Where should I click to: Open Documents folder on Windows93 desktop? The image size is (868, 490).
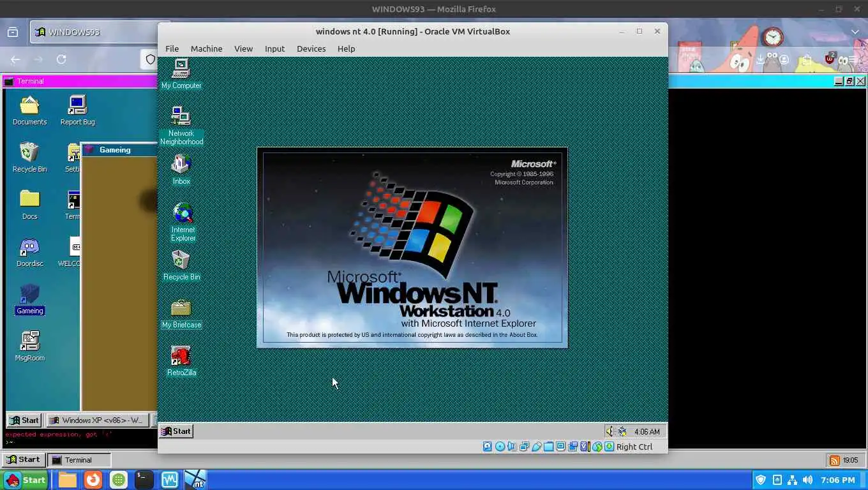[x=29, y=110]
